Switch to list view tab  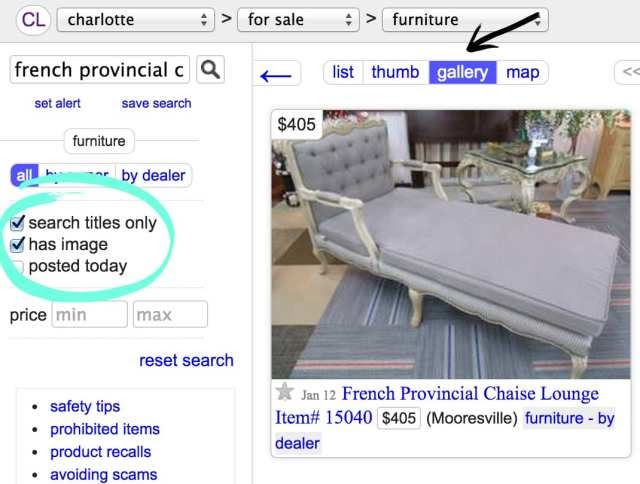(343, 72)
